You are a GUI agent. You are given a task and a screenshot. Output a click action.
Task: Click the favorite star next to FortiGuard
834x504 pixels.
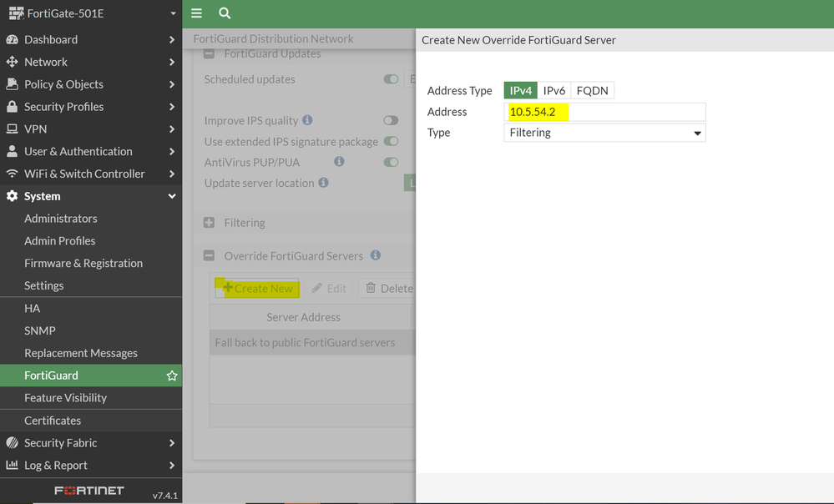[172, 375]
